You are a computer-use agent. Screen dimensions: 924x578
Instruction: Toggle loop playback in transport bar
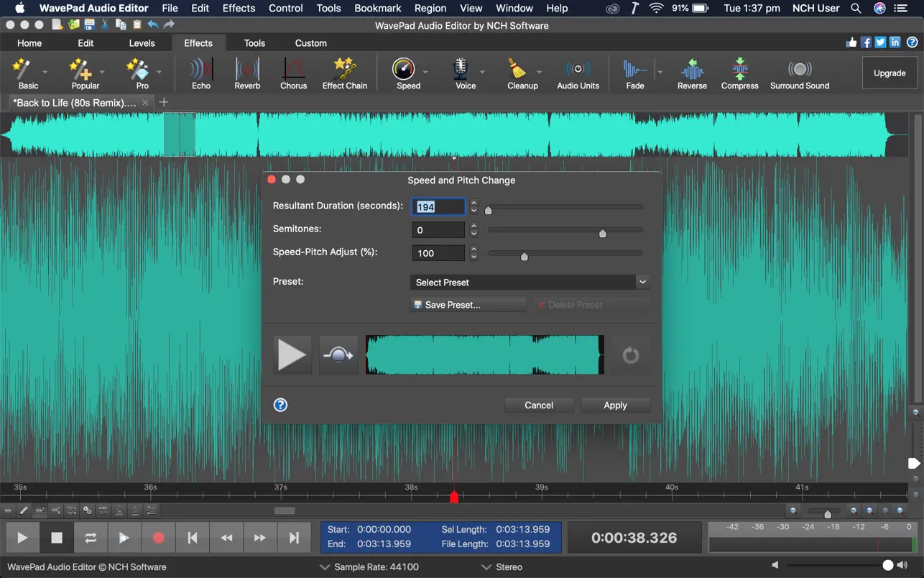tap(91, 538)
